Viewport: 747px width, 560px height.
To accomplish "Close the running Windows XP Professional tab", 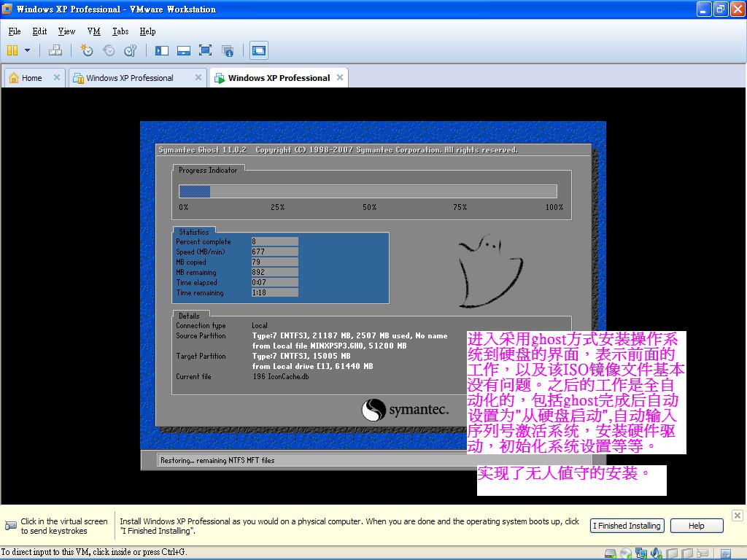I will coord(340,77).
